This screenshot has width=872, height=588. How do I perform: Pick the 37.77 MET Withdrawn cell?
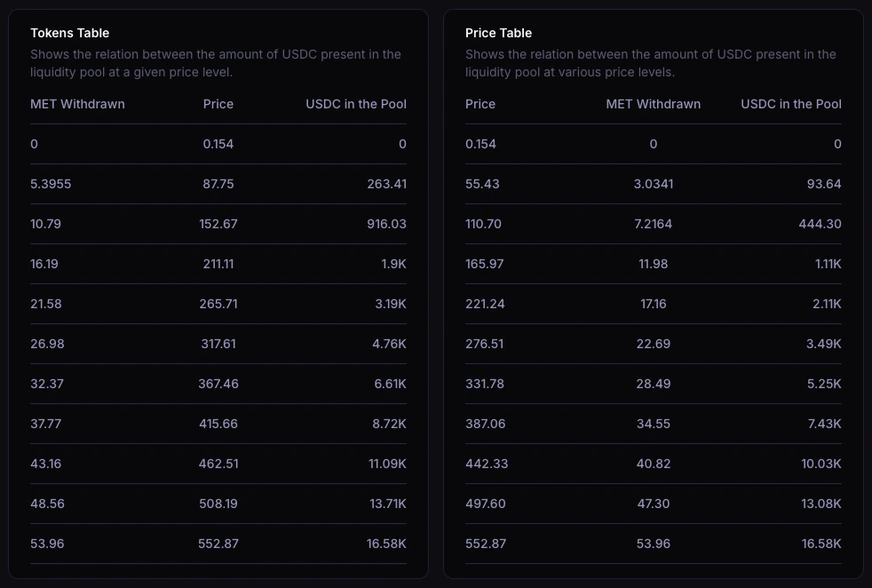tap(45, 425)
